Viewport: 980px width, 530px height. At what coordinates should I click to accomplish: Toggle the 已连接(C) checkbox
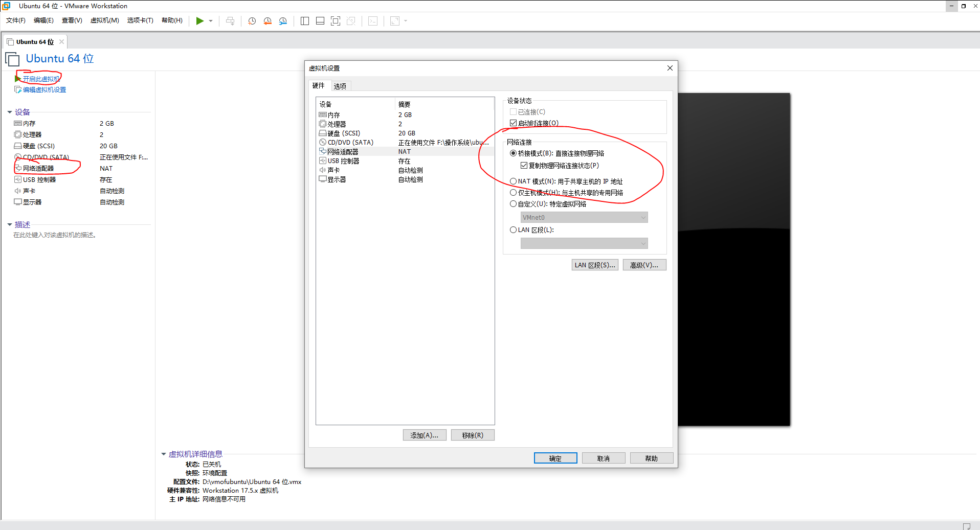[513, 112]
